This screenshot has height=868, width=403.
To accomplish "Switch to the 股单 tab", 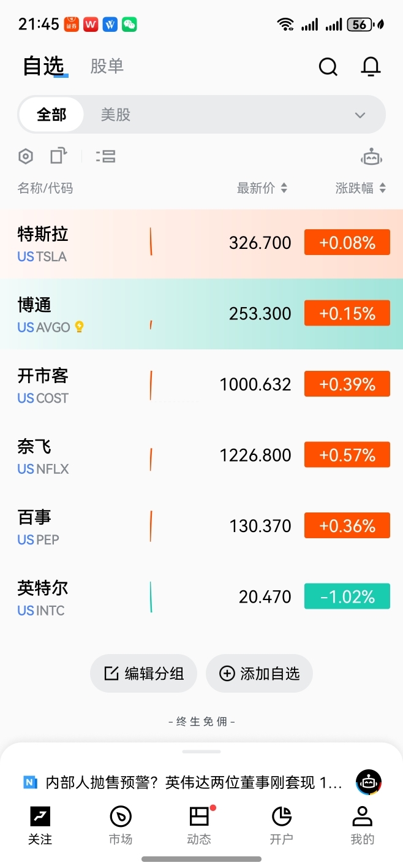I will (107, 66).
